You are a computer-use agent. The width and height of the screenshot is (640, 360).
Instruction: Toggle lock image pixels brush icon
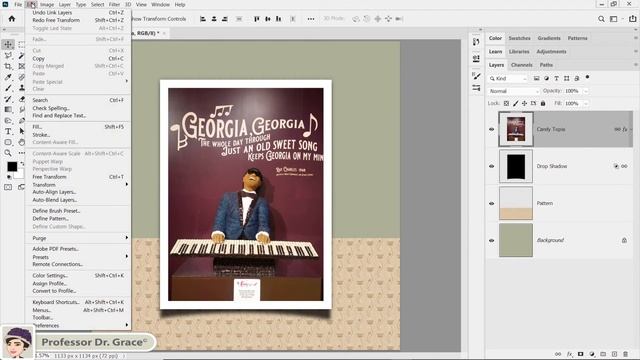pyautogui.click(x=516, y=104)
